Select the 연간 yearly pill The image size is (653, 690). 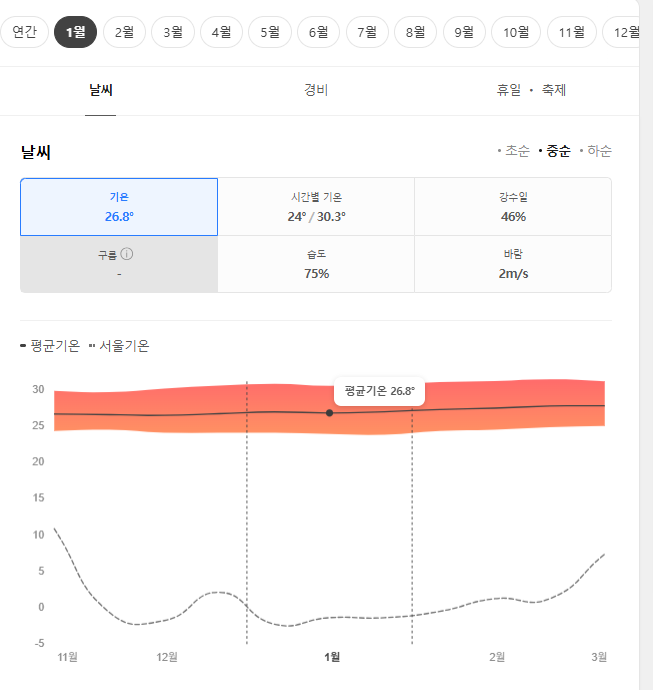pyautogui.click(x=24, y=32)
